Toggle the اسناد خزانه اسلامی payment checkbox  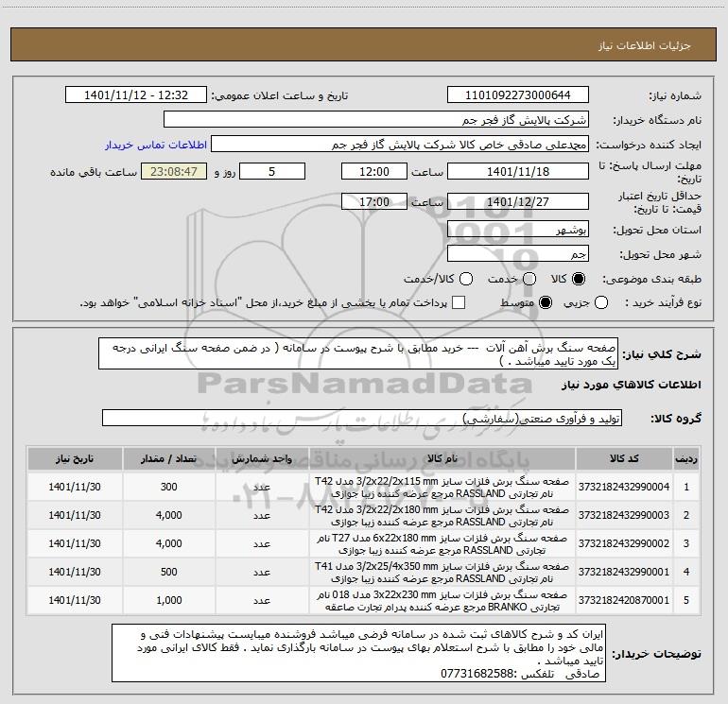pos(459,303)
